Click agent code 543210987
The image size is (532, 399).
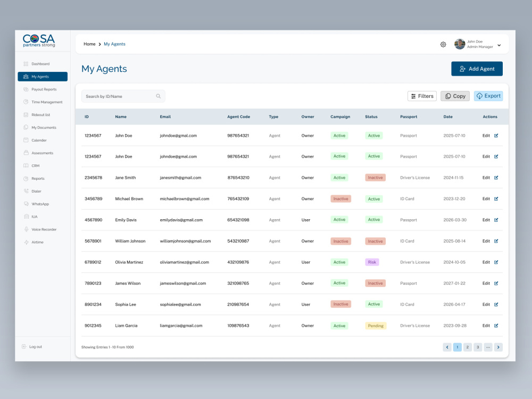[x=238, y=241]
